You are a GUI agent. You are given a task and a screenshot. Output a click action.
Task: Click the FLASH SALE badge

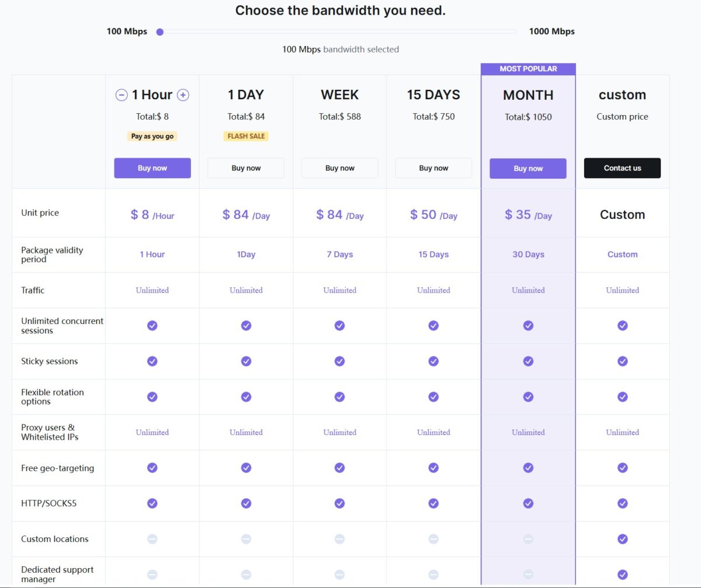[246, 136]
